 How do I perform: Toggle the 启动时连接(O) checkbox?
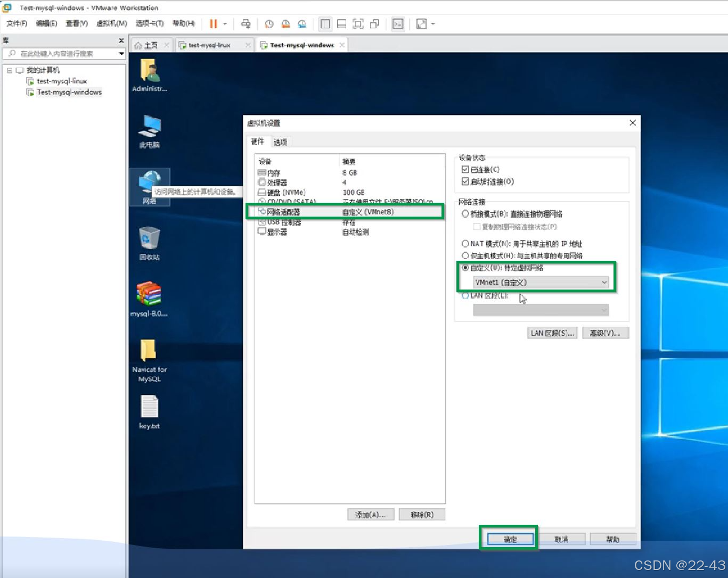pyautogui.click(x=465, y=181)
